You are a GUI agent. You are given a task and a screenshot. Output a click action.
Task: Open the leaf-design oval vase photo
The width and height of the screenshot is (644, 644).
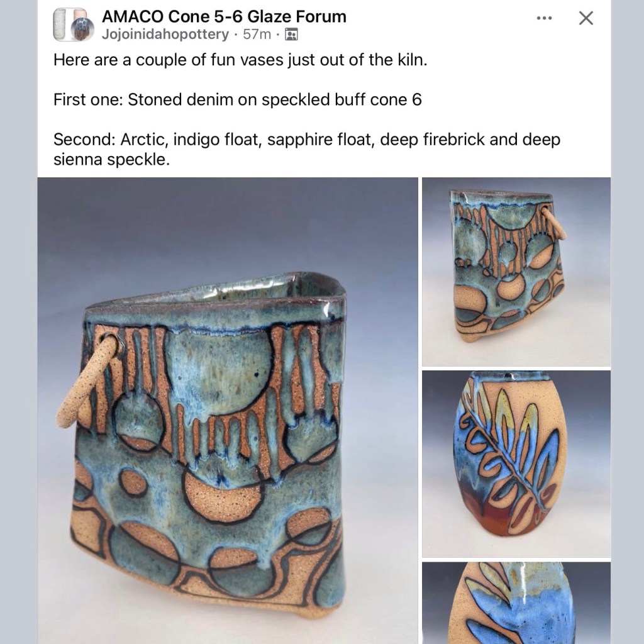click(516, 464)
